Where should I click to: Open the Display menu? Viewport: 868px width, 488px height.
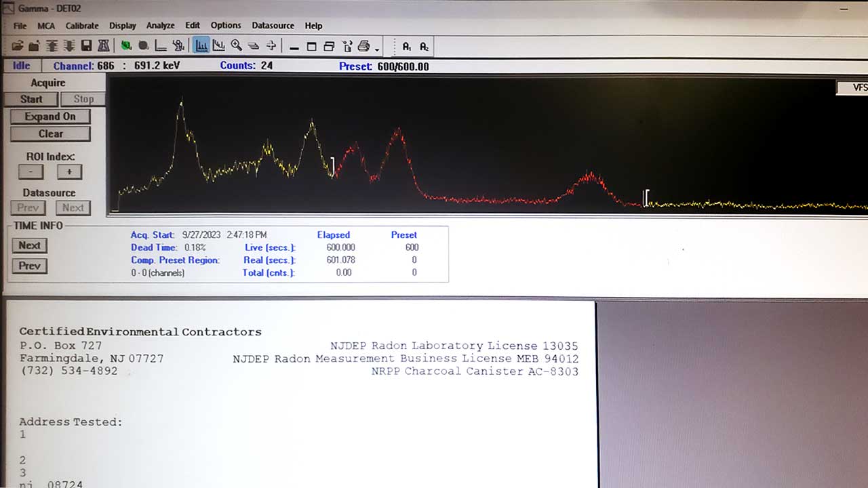click(x=123, y=26)
